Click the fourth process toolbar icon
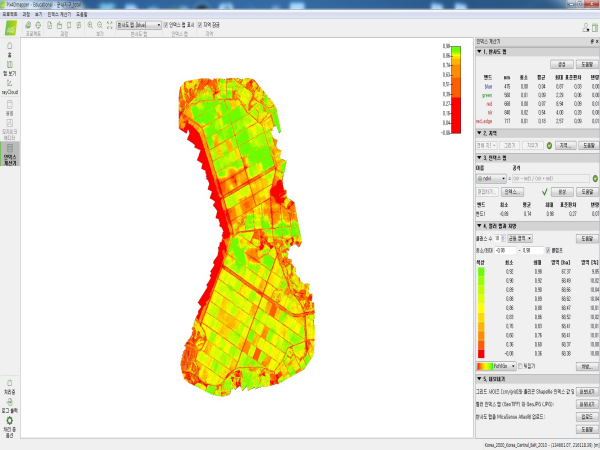The height and width of the screenshot is (450, 600). point(79,25)
